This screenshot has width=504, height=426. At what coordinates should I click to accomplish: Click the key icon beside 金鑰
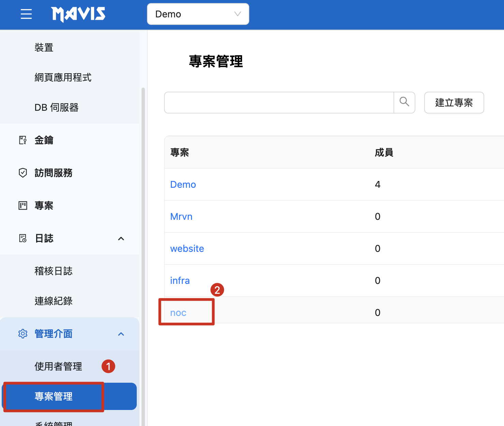click(23, 140)
